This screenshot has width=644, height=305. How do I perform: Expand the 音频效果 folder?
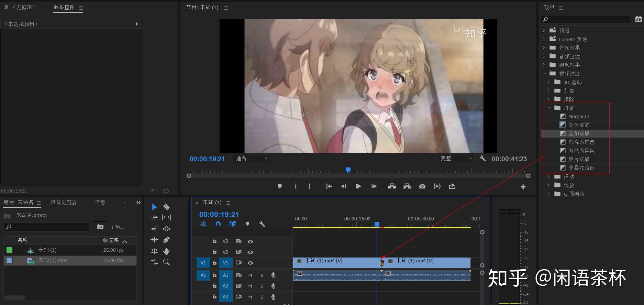[544, 47]
